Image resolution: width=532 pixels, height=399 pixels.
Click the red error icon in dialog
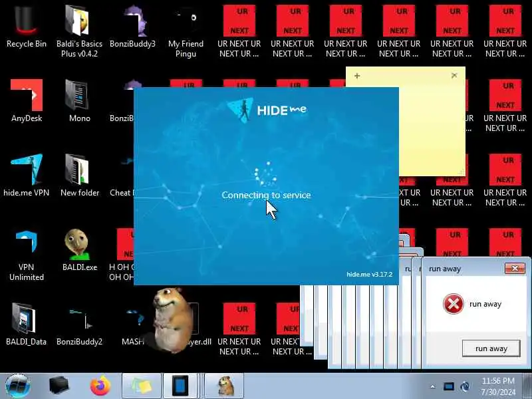(454, 304)
